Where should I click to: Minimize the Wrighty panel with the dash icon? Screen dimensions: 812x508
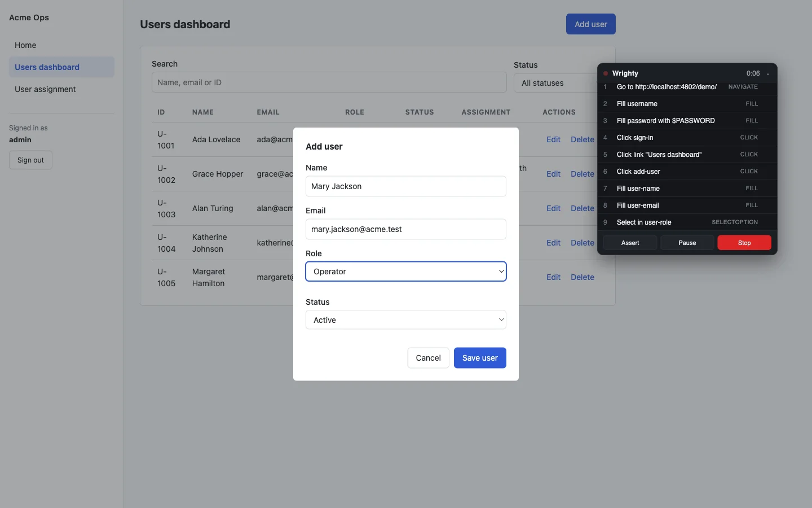click(x=768, y=73)
